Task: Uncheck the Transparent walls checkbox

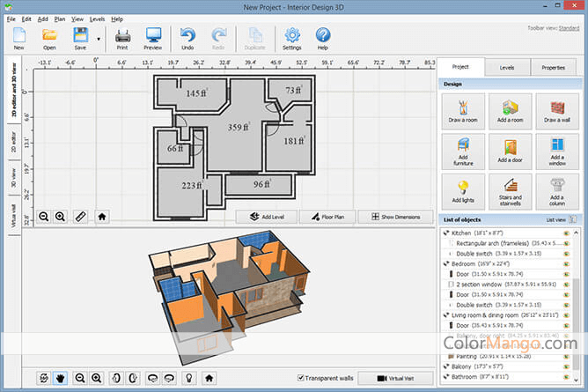Action: pos(300,378)
